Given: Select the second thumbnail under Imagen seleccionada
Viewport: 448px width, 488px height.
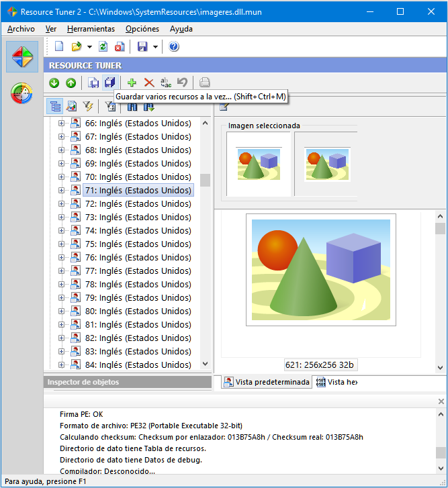Looking at the screenshot, I should 327,164.
